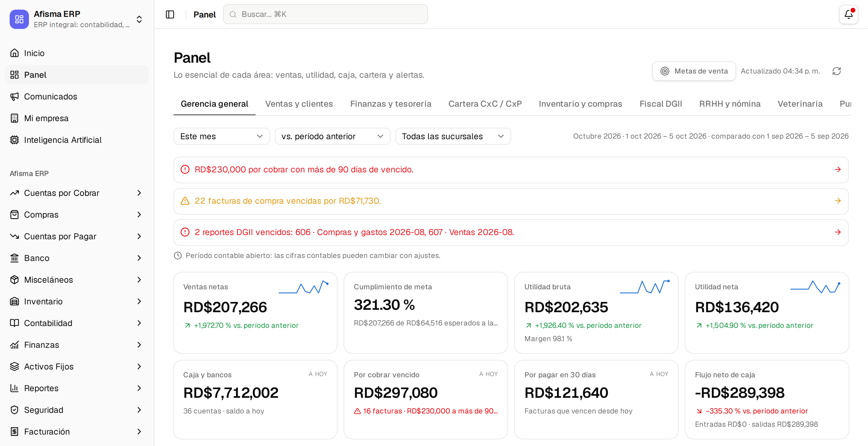Click the Buscar search field
Image resolution: width=868 pixels, height=446 pixels.
tap(325, 14)
